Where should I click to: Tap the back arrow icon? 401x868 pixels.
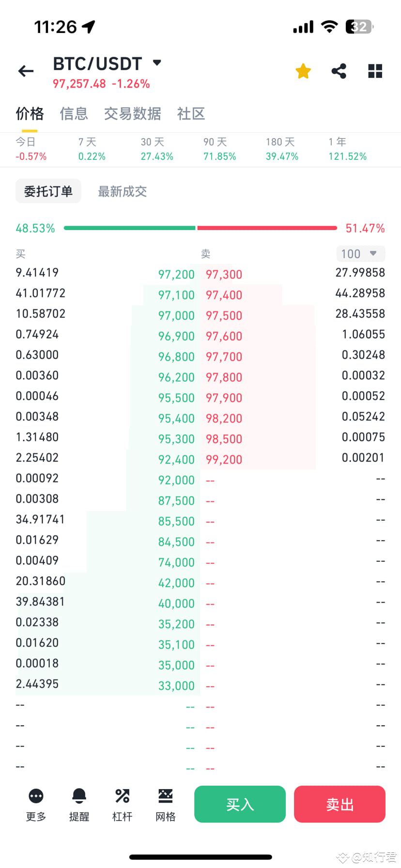click(x=26, y=72)
